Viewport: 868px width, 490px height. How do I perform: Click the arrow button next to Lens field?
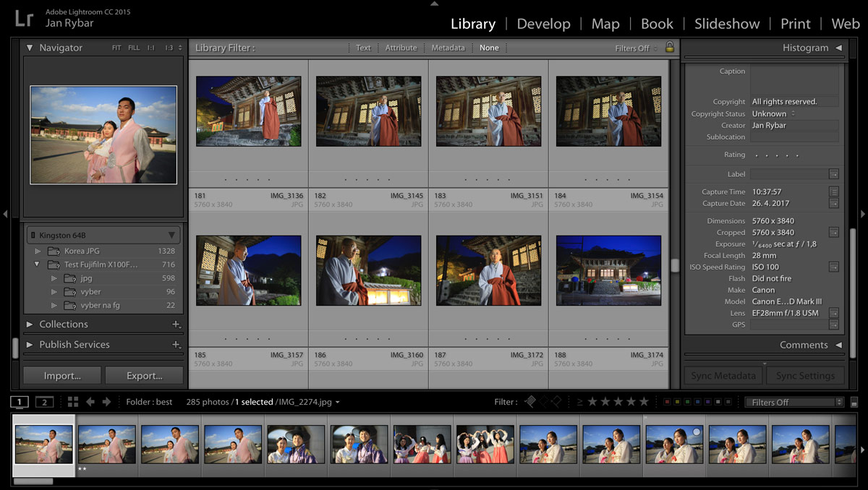pyautogui.click(x=833, y=314)
